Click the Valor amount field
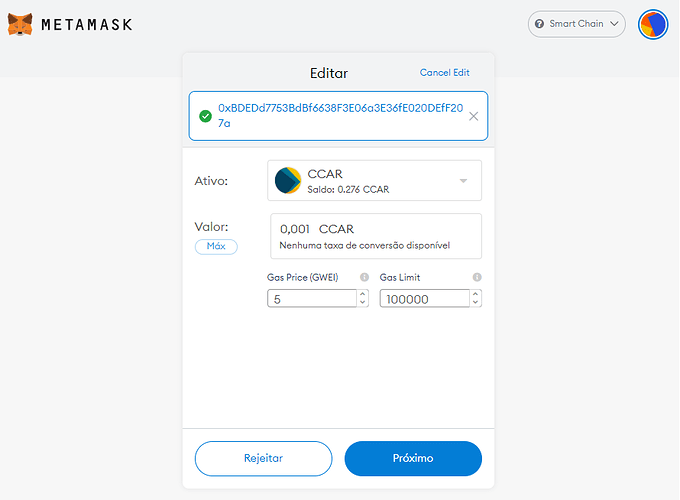 coord(375,230)
